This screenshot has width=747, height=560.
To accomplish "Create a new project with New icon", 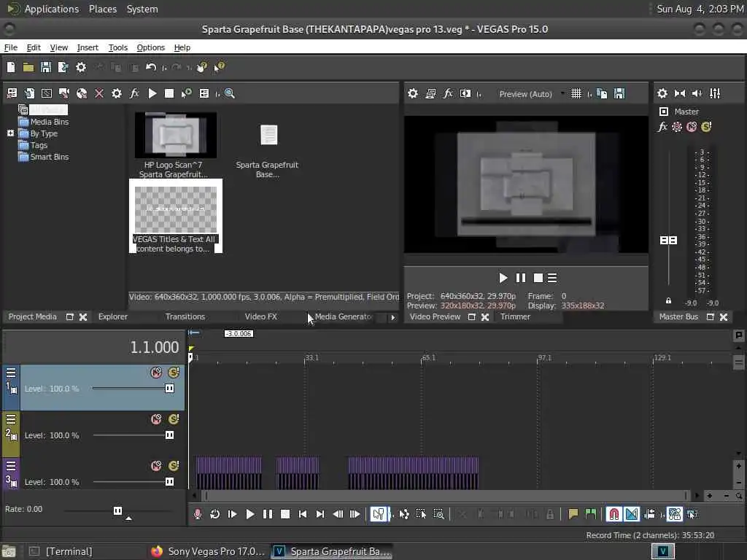I will pyautogui.click(x=10, y=67).
